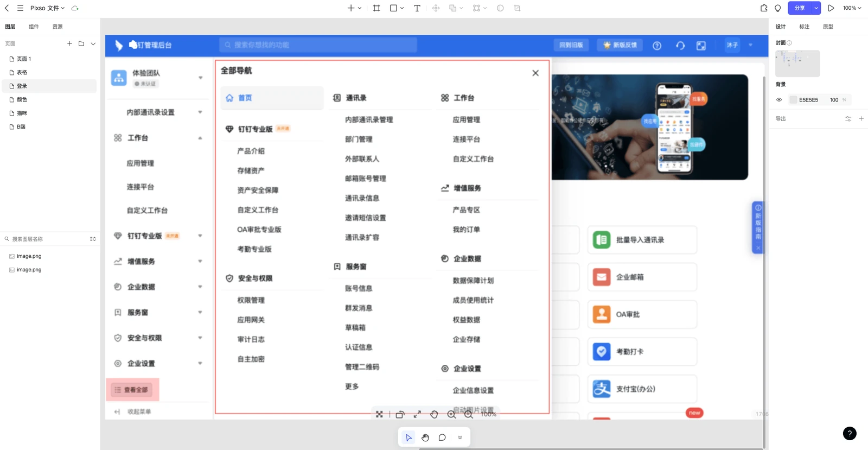Select the comment bubble tool
Screen dimensions: 868x450
(442, 438)
